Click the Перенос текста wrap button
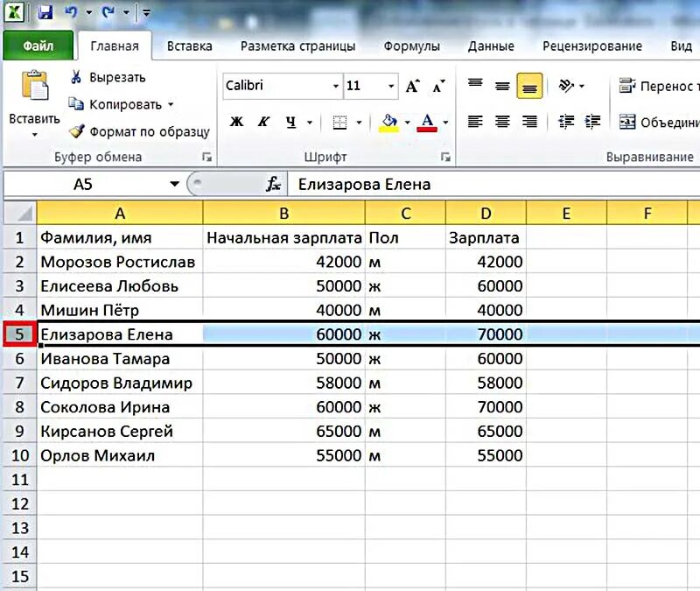Image resolution: width=700 pixels, height=591 pixels. pos(658,85)
